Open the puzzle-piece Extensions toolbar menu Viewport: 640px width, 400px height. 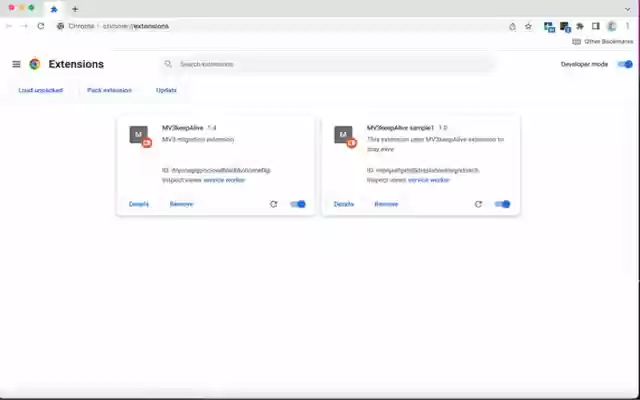580,27
